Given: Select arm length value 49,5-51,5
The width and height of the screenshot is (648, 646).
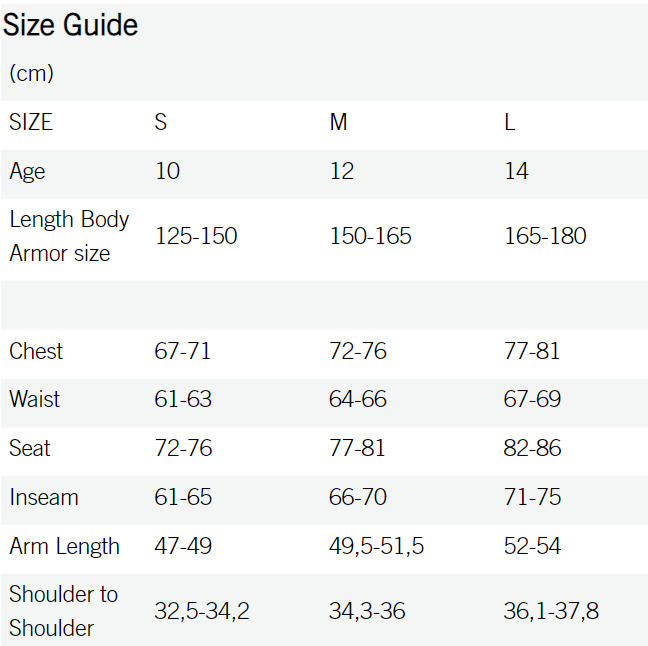Looking at the screenshot, I should (x=376, y=546).
